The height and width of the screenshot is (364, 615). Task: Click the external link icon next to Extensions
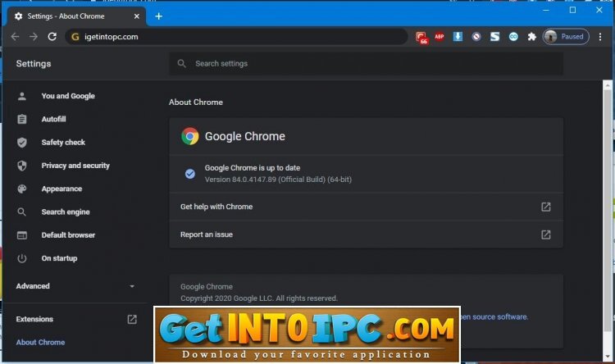tap(132, 319)
